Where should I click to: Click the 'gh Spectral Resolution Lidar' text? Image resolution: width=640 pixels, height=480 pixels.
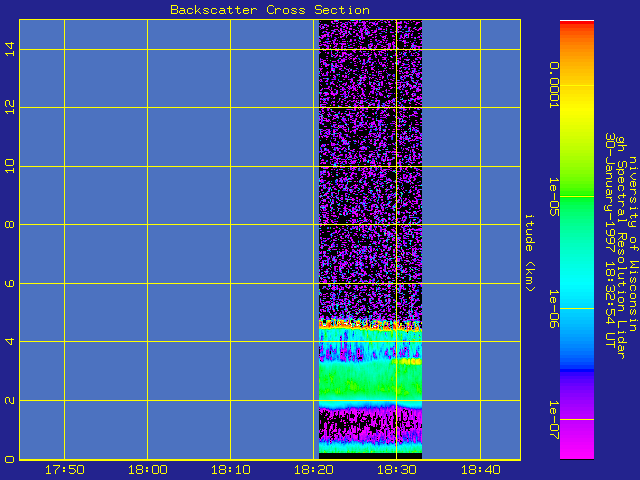[621, 248]
